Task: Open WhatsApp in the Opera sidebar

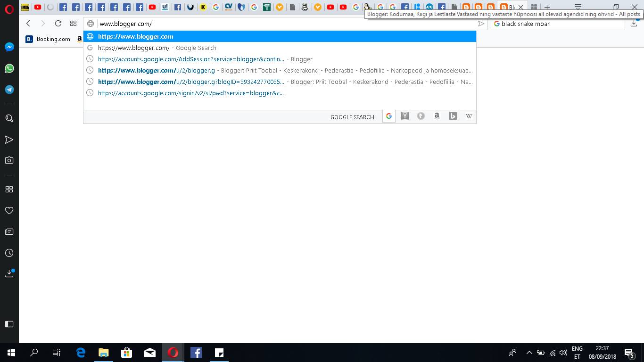Action: (9, 68)
